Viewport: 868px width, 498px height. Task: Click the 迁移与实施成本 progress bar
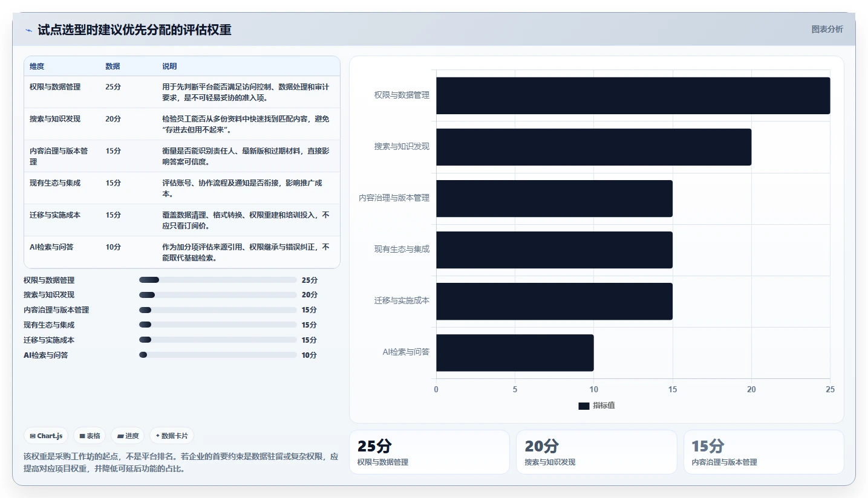(x=218, y=340)
